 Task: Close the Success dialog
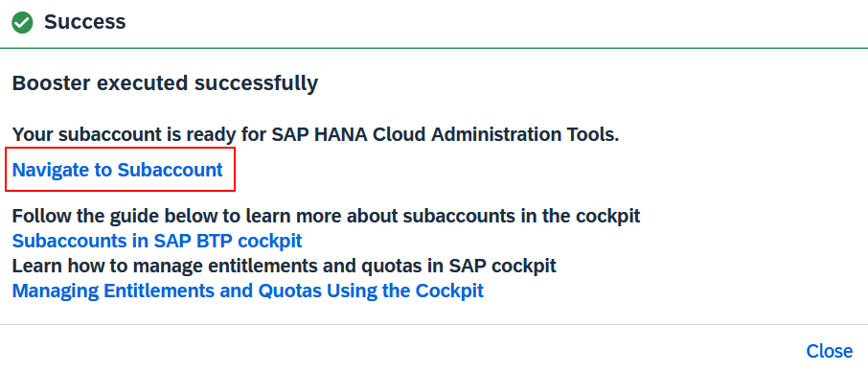point(830,351)
